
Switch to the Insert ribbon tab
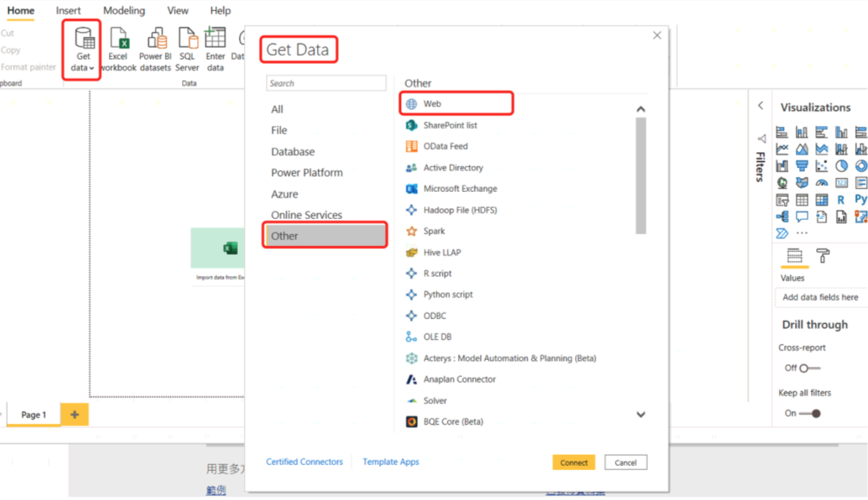[x=68, y=10]
